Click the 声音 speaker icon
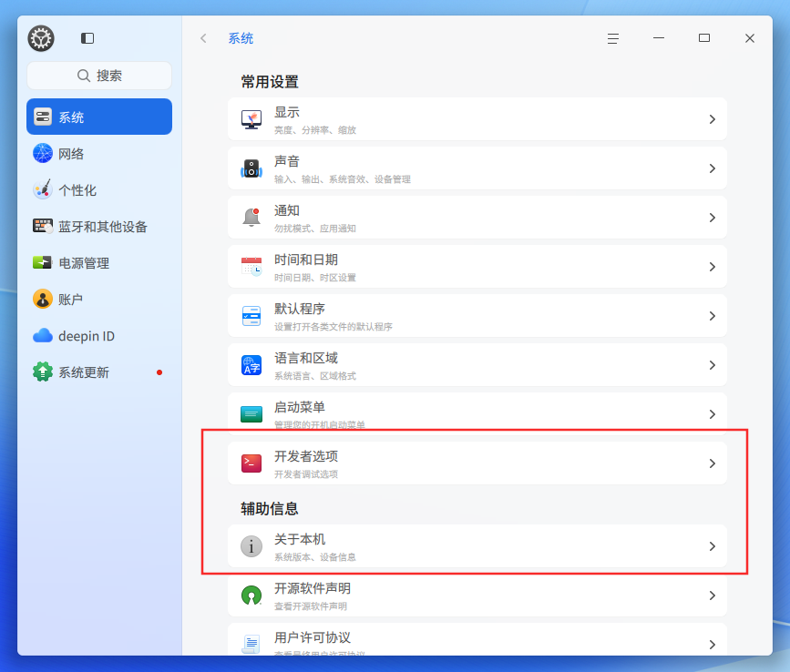 [x=251, y=168]
